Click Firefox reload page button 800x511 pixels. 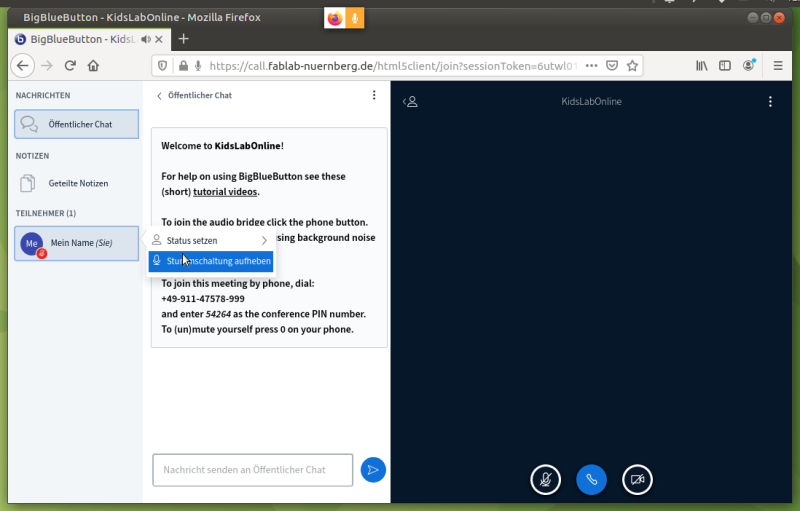(x=70, y=65)
